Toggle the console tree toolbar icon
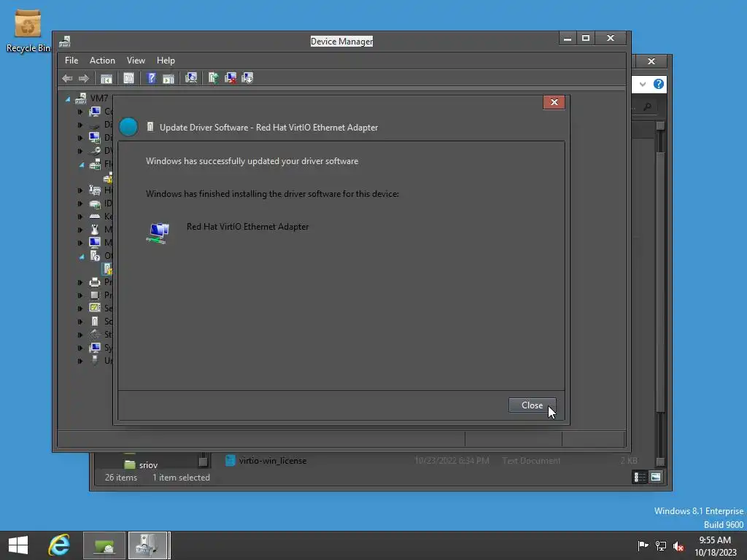 (107, 78)
